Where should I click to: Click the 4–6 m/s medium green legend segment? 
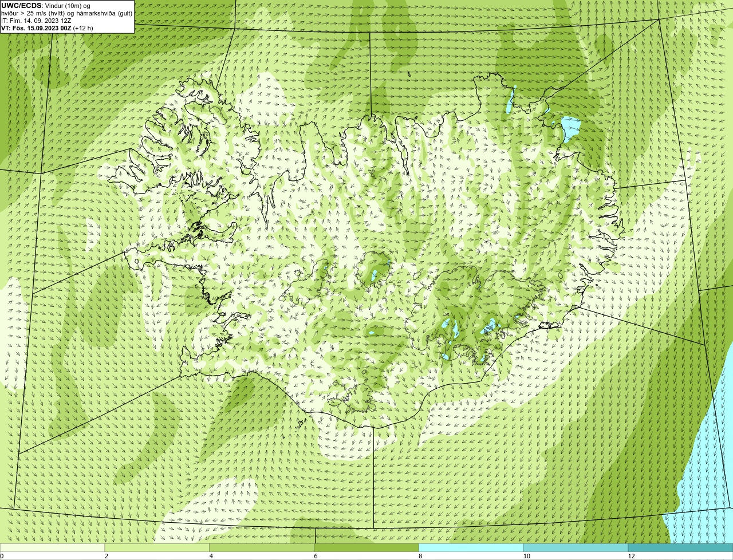[262, 547]
